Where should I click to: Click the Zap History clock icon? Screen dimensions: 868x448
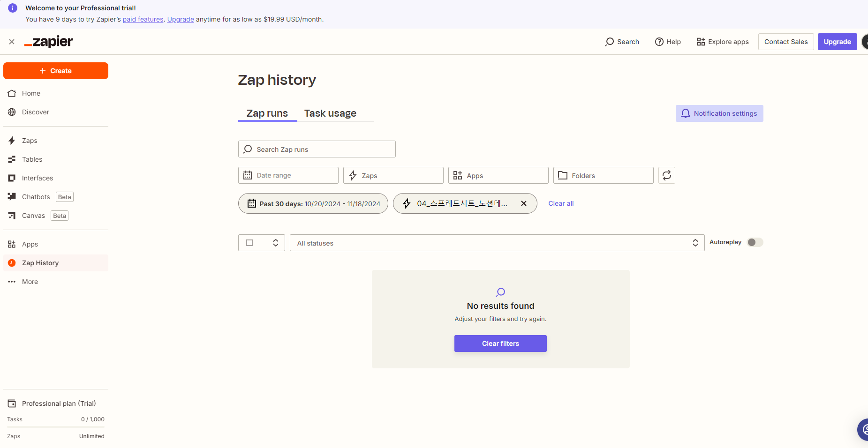tap(12, 263)
